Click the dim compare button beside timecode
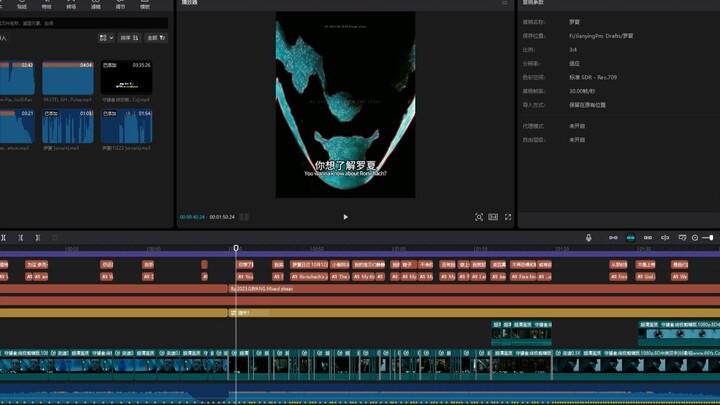The image size is (720, 405). coord(244,217)
